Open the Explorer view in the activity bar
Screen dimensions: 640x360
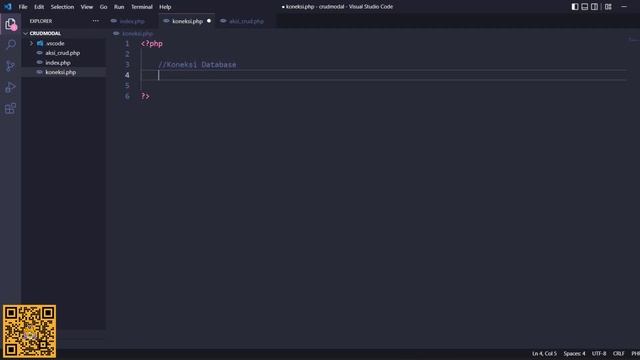click(x=11, y=24)
